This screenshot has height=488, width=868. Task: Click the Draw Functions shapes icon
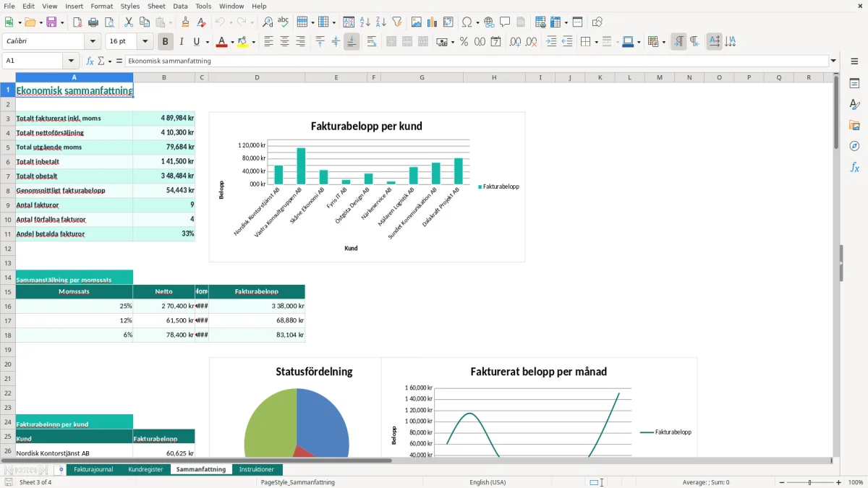(597, 22)
